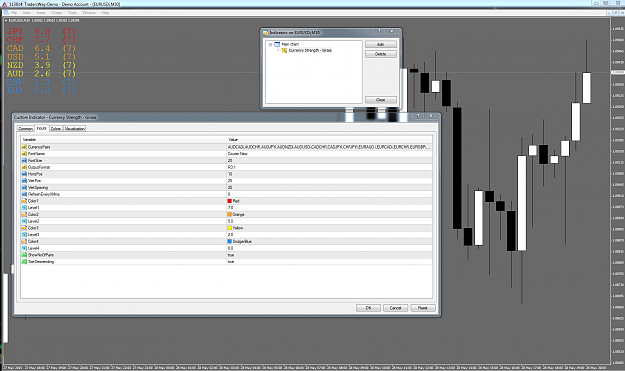Click the Color4 variable icon
The height and width of the screenshot is (371, 625).
point(24,241)
